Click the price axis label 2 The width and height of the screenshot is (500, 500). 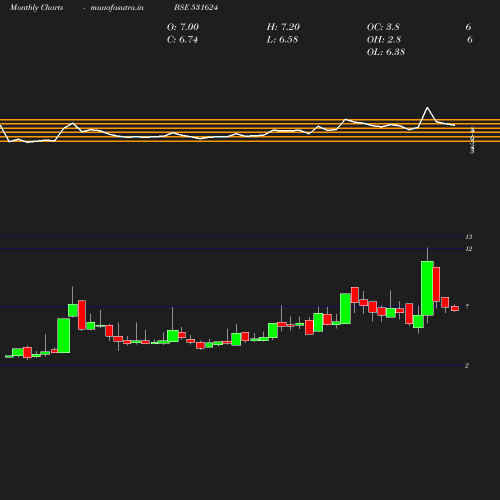pyautogui.click(x=467, y=366)
